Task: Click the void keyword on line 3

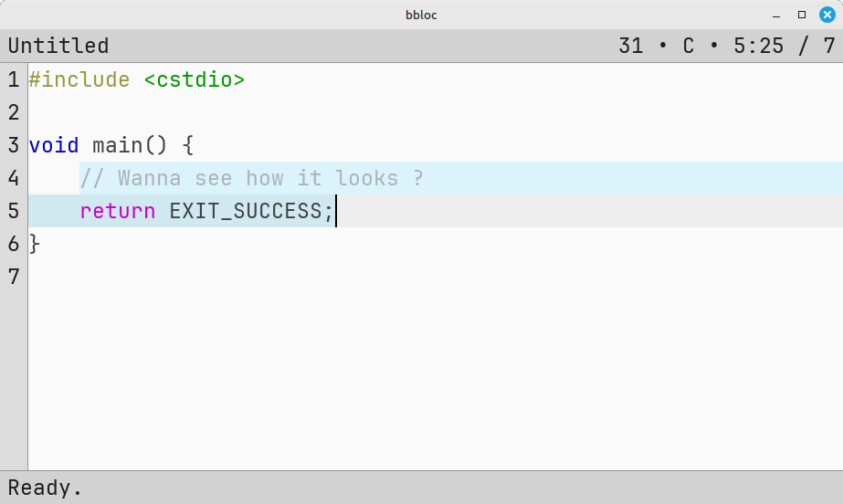Action: (54, 145)
